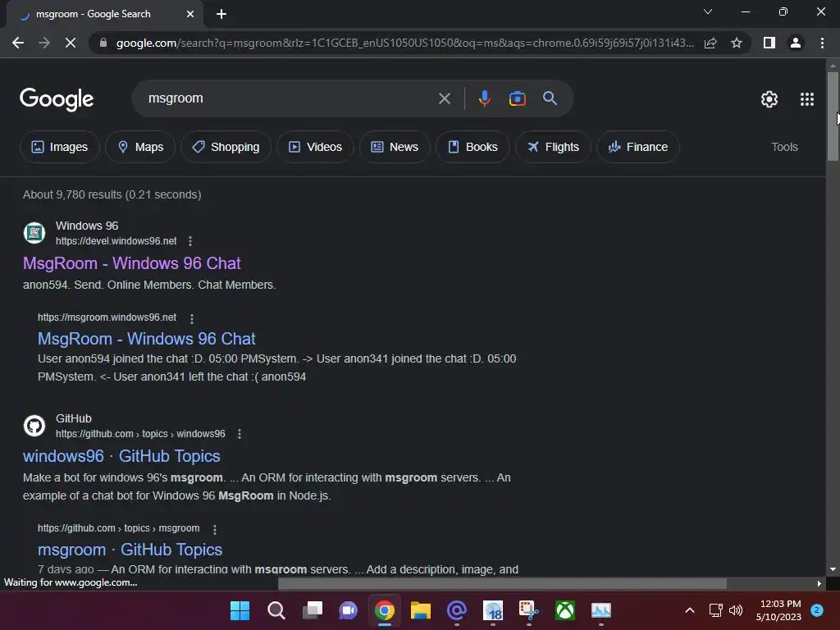
Task: Submit the search with the magnifier icon
Action: (550, 98)
